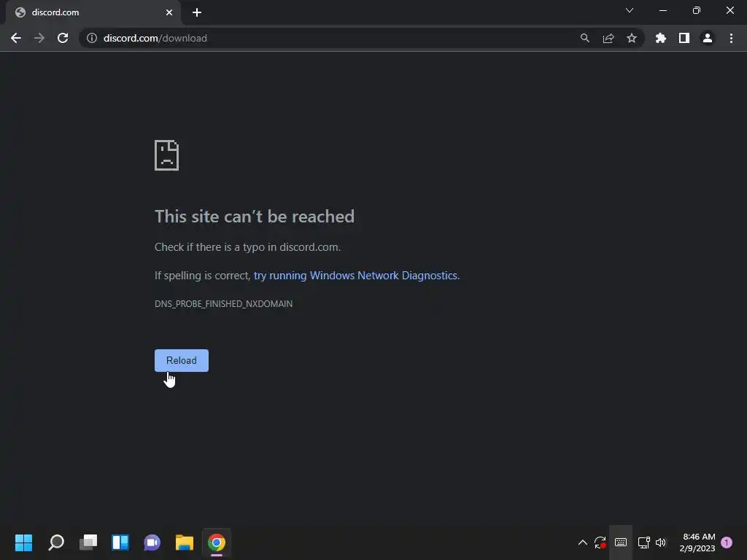This screenshot has height=560, width=747.
Task: Click the sad page error icon
Action: 167,155
